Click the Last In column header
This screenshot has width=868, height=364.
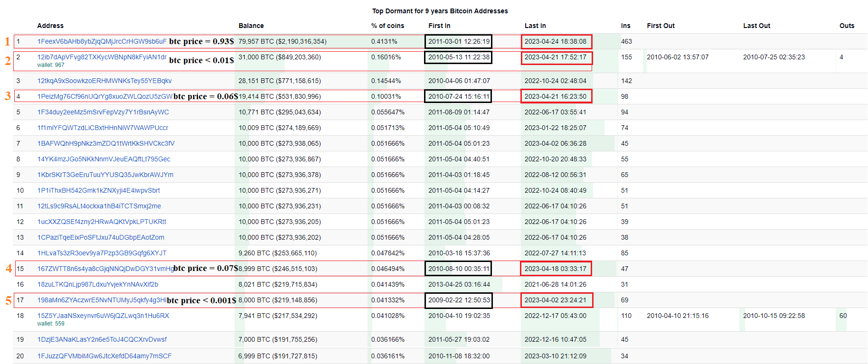pos(535,26)
